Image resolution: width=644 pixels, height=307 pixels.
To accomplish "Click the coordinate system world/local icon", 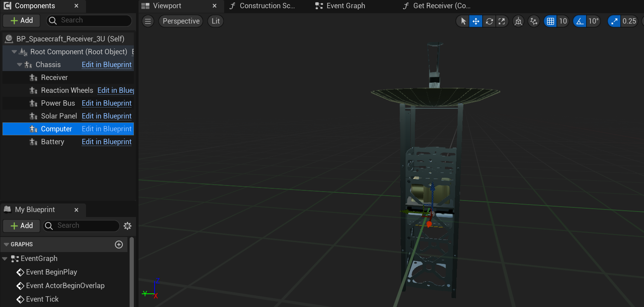I will tap(518, 21).
